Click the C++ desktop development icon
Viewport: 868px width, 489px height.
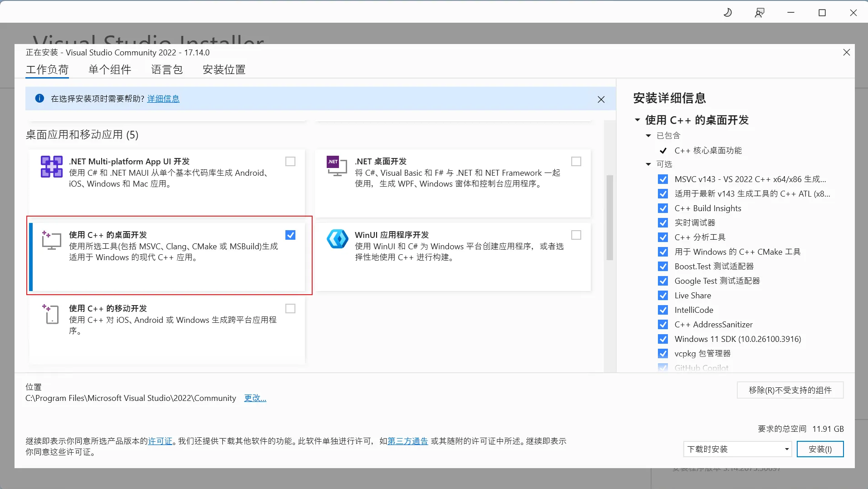[52, 240]
